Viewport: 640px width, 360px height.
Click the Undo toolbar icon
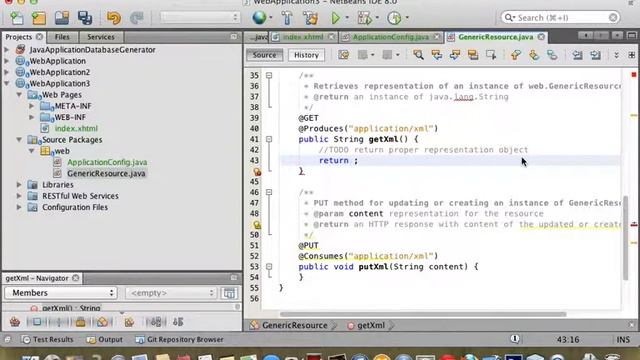pos(114,18)
